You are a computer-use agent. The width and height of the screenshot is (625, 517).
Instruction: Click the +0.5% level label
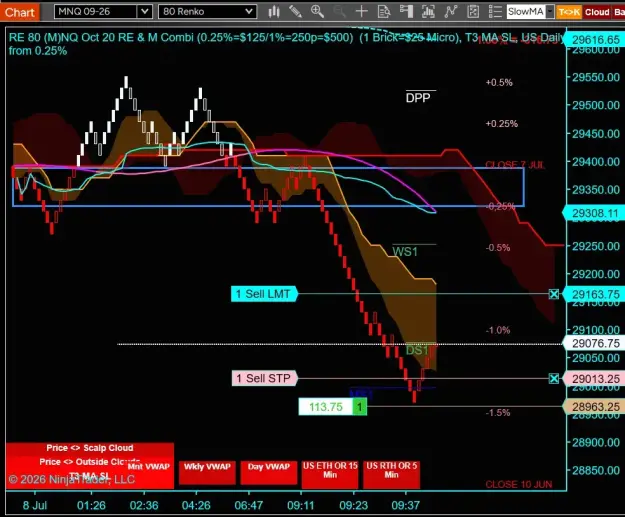(x=499, y=83)
